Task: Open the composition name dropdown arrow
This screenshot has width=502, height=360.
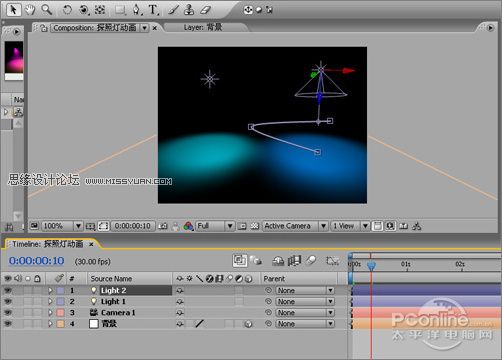Action: pyautogui.click(x=144, y=28)
